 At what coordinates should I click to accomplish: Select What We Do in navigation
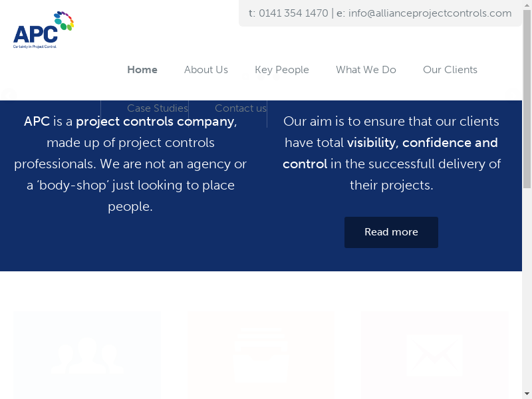366,70
